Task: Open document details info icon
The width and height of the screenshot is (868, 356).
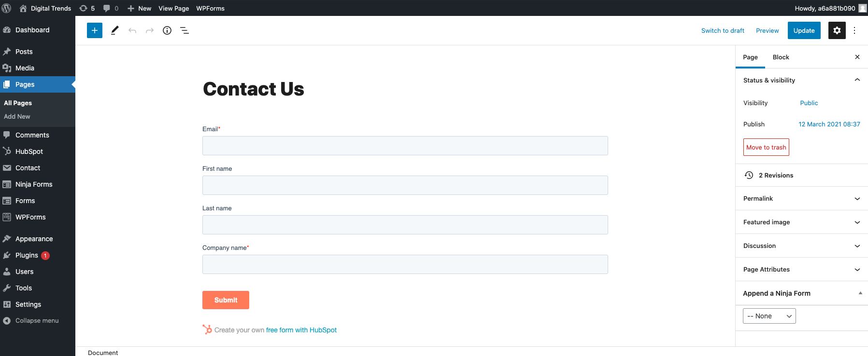Action: (167, 30)
